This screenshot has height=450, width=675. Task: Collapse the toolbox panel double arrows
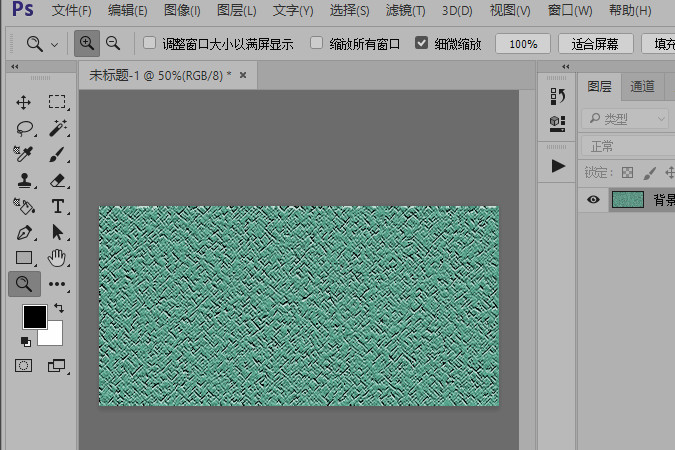click(x=15, y=67)
